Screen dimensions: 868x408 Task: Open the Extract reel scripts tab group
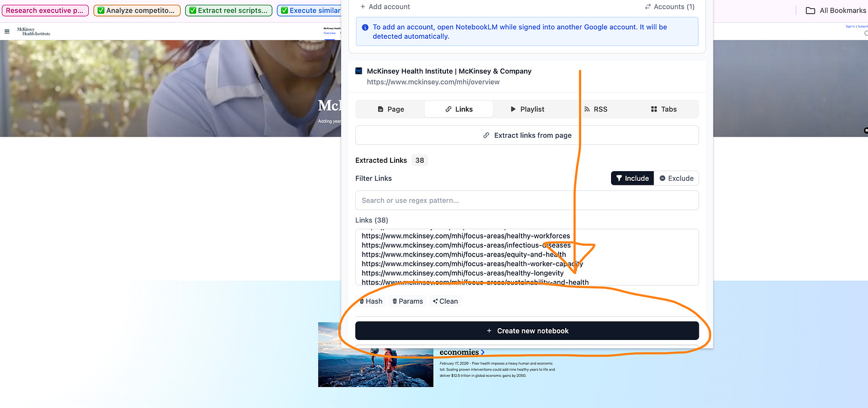pos(229,11)
